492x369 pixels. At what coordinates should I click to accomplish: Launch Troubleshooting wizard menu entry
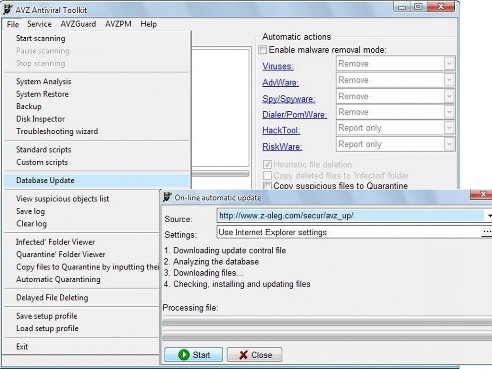[x=97, y=131]
